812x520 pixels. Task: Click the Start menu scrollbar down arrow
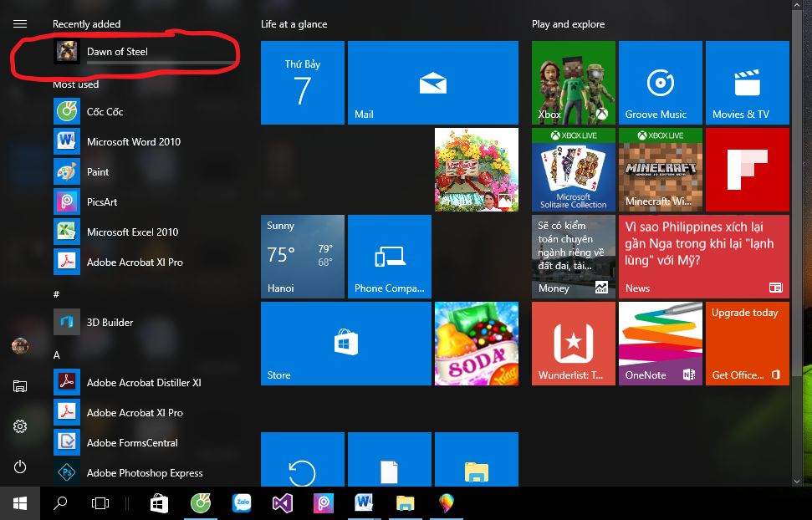click(796, 482)
